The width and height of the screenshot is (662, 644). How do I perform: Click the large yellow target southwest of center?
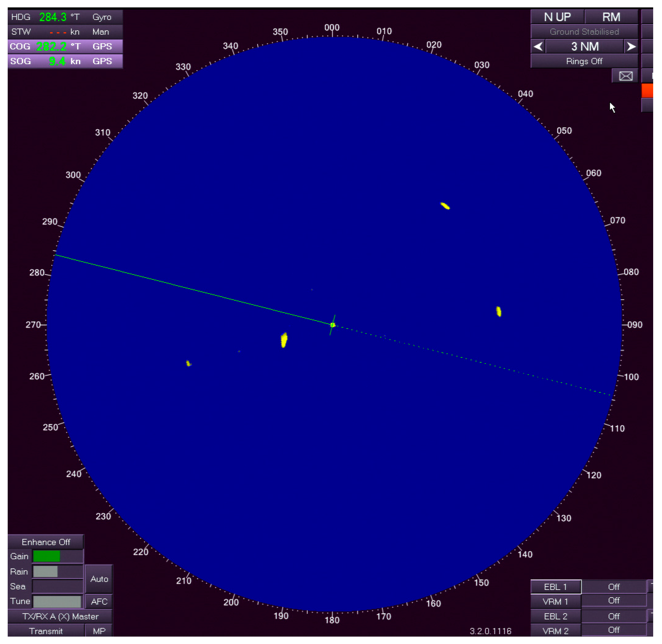pos(284,340)
